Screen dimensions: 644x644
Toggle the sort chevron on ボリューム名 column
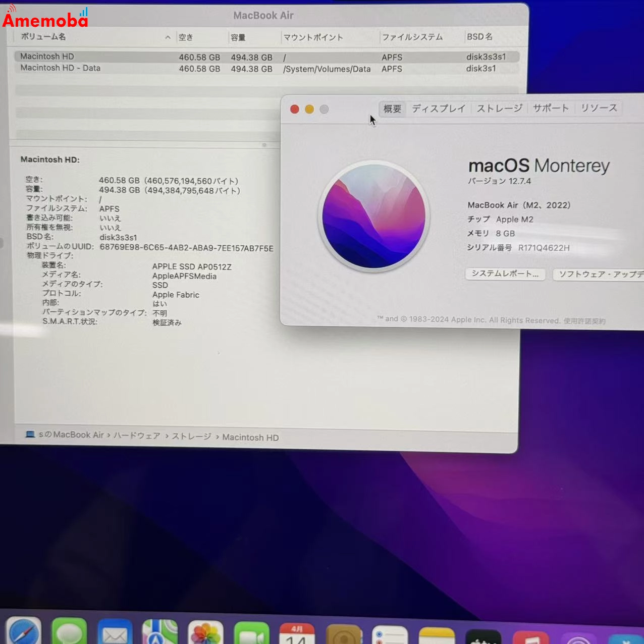coord(168,37)
